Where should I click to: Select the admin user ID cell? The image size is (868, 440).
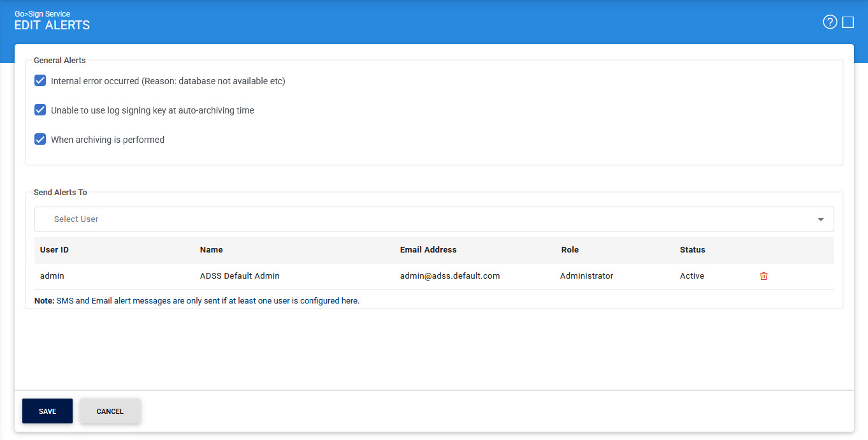(52, 276)
